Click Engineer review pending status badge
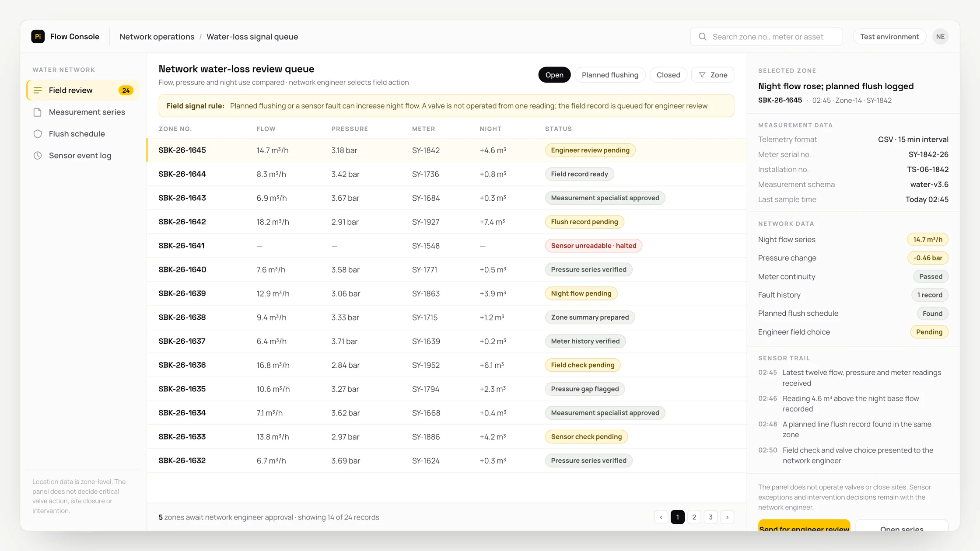This screenshot has height=551, width=980. (x=590, y=150)
